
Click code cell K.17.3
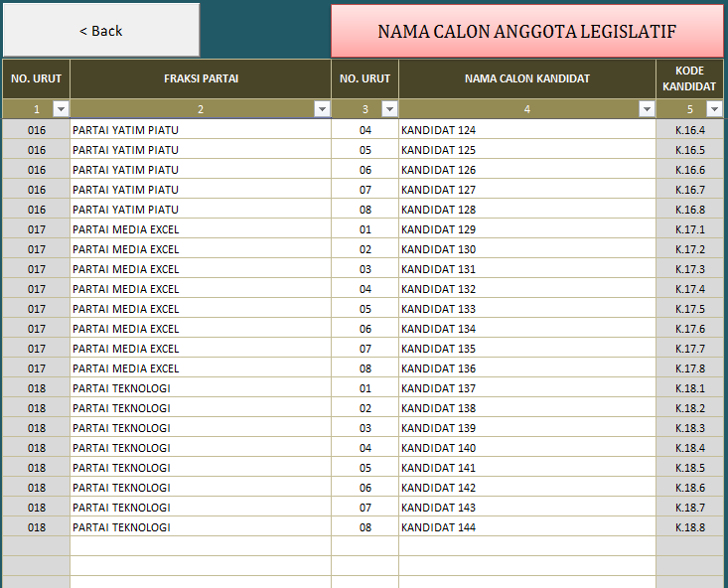point(689,269)
